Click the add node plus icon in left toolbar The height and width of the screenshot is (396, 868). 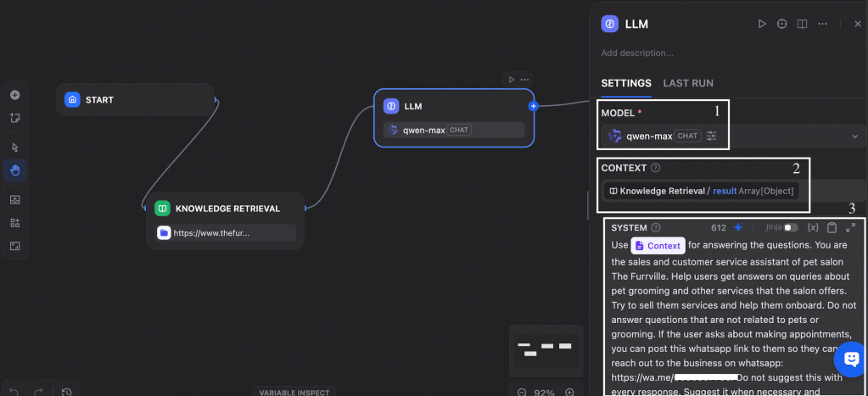[x=14, y=95]
